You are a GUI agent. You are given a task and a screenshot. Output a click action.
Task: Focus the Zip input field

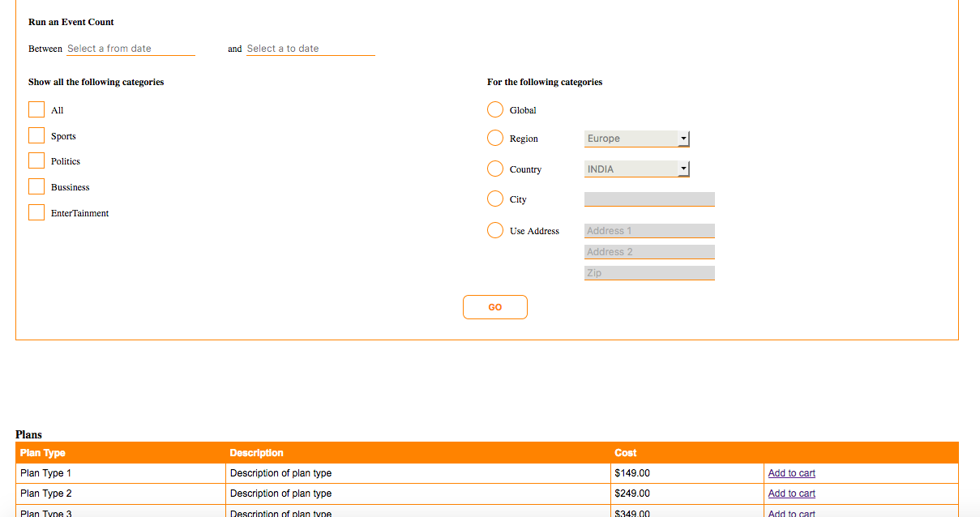tap(649, 273)
